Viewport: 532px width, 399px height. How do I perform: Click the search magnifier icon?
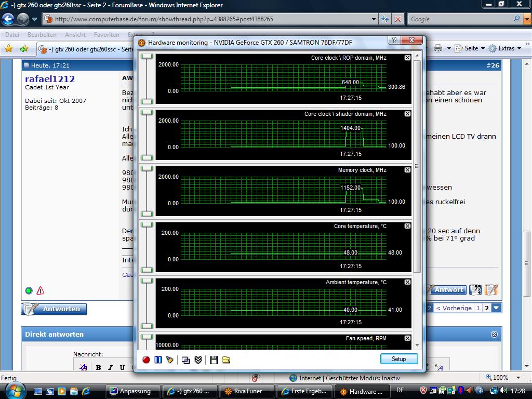coord(517,19)
